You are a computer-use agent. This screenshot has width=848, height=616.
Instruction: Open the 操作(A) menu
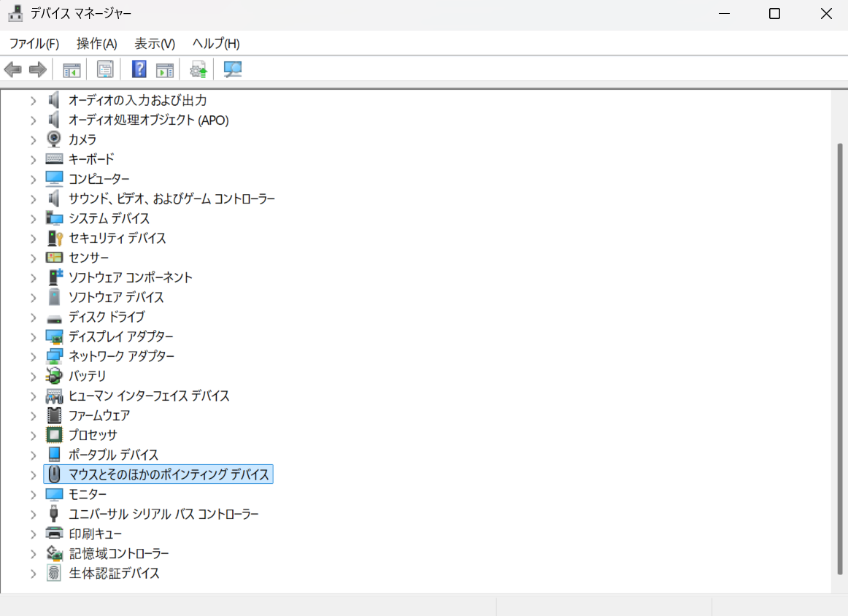(96, 43)
